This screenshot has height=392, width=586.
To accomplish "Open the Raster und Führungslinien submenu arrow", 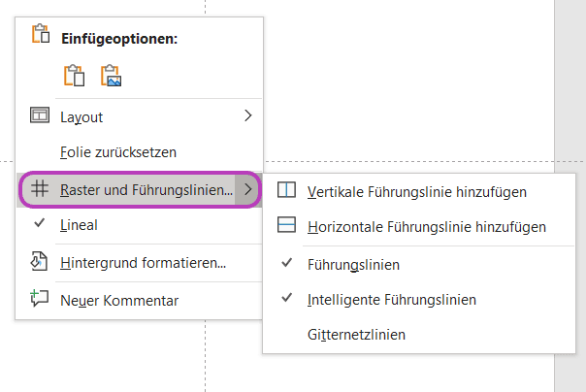I will point(247,189).
